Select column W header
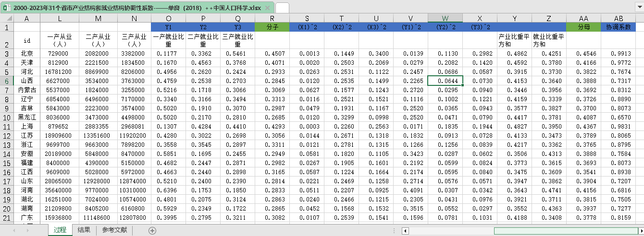The image size is (644, 236). click(x=445, y=18)
